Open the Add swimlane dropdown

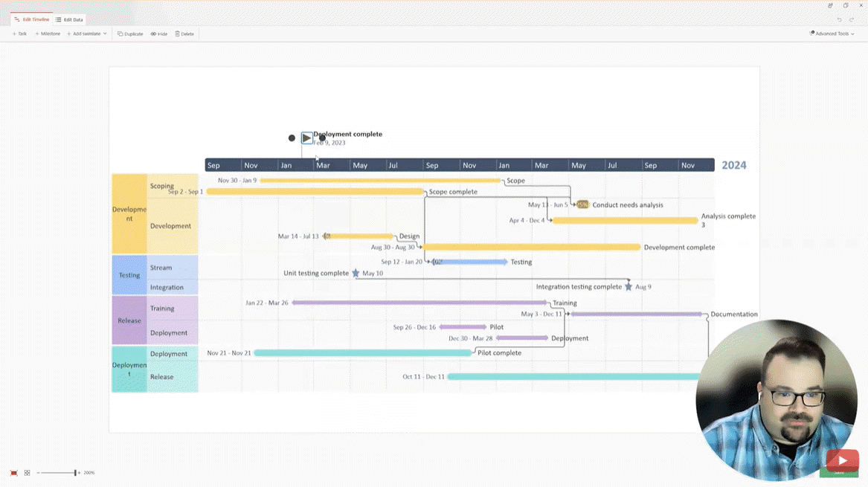87,33
